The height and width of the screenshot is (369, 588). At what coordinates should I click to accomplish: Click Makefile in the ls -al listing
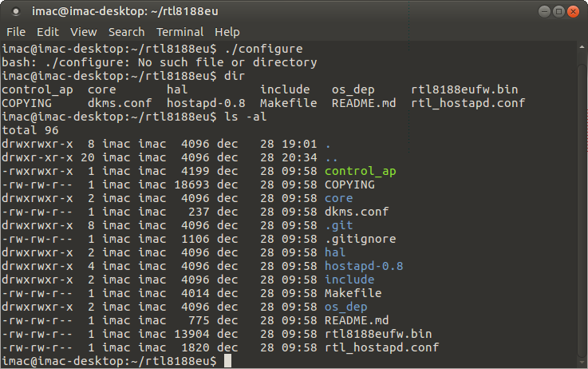[353, 293]
